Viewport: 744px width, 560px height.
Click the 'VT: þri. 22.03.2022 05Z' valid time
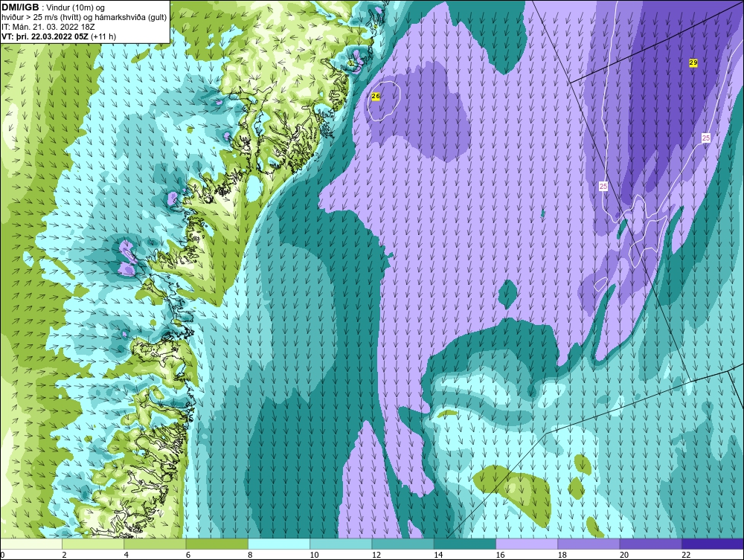coord(45,36)
